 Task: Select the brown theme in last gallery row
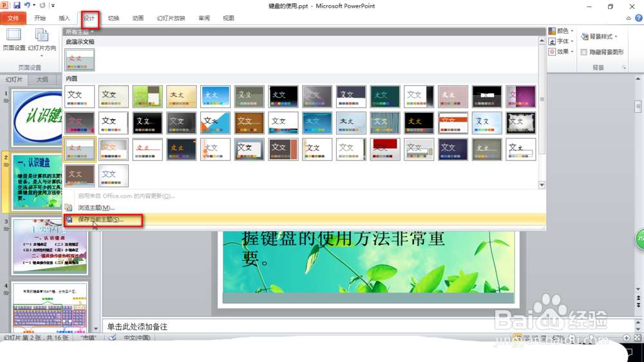click(80, 175)
